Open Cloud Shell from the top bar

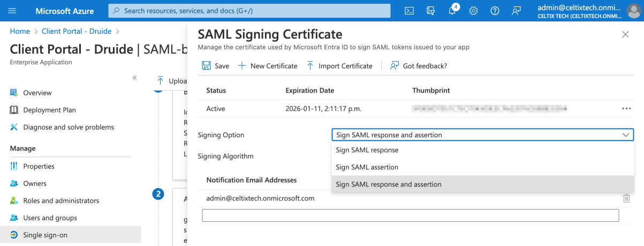409,11
